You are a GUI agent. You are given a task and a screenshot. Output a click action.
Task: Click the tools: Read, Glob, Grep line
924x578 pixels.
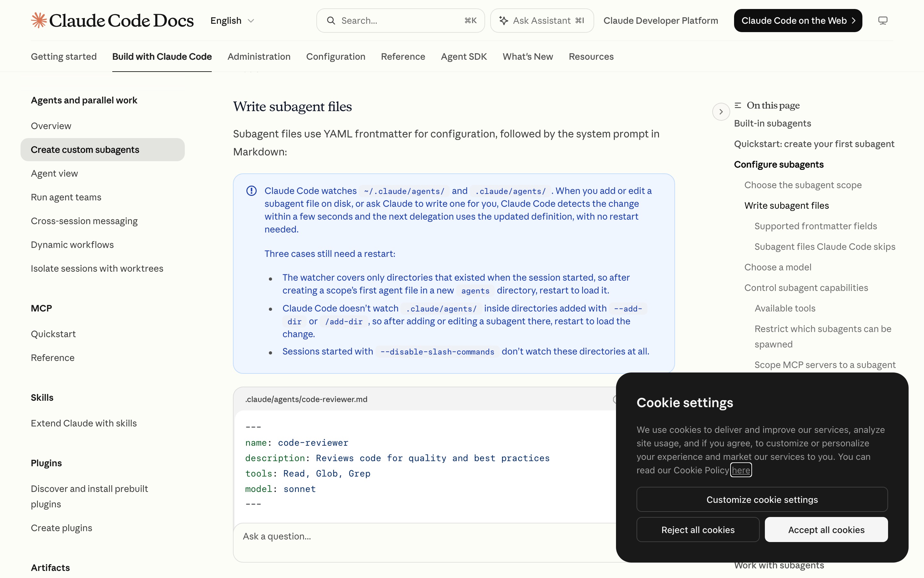coord(308,474)
